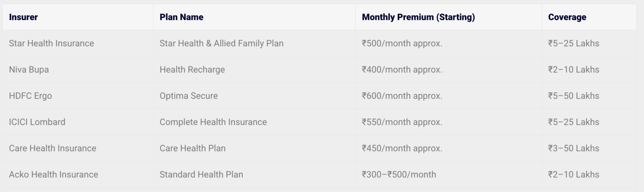Click the Plan Name column header
Image resolution: width=644 pixels, height=192 pixels.
(x=181, y=17)
